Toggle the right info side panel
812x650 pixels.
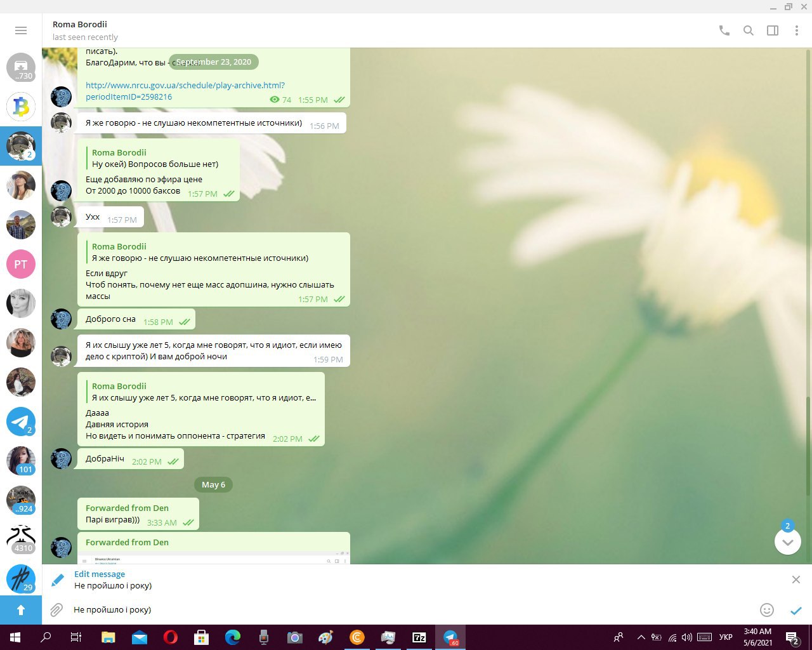tap(773, 30)
